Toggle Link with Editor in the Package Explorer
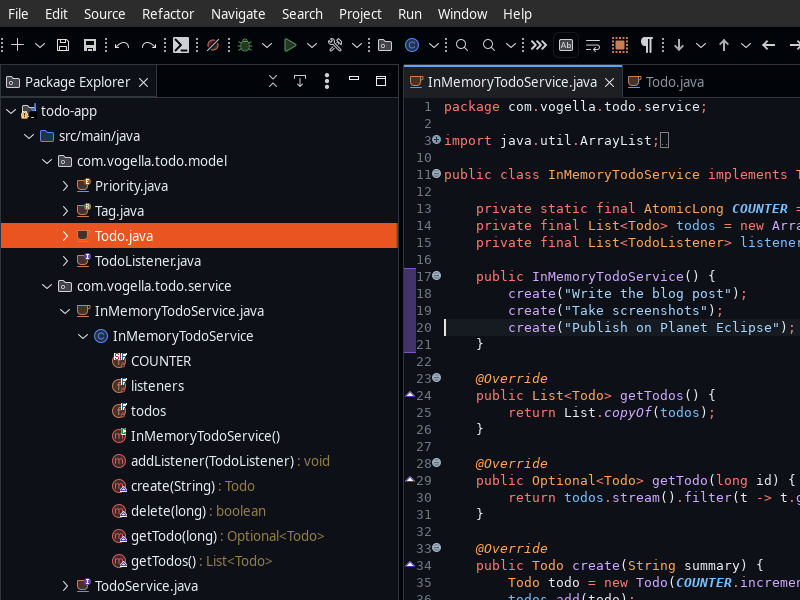 pyautogui.click(x=300, y=81)
